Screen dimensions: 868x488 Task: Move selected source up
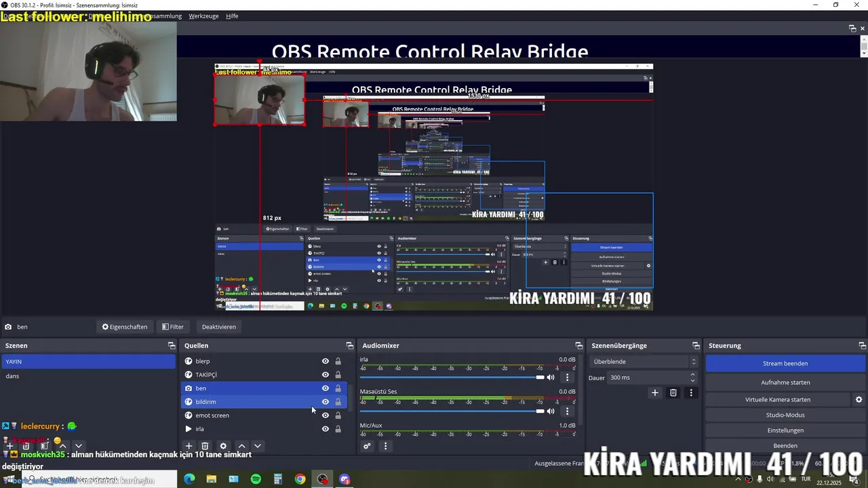pyautogui.click(x=241, y=446)
